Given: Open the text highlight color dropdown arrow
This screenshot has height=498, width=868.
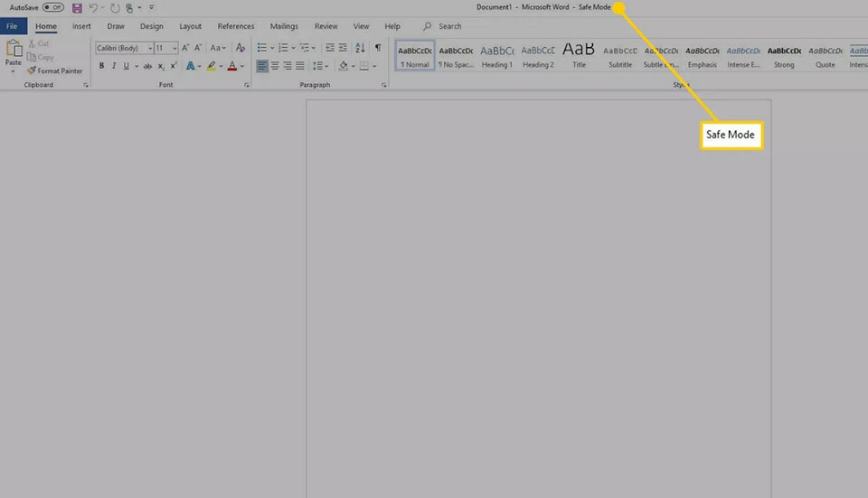Looking at the screenshot, I should coord(221,66).
